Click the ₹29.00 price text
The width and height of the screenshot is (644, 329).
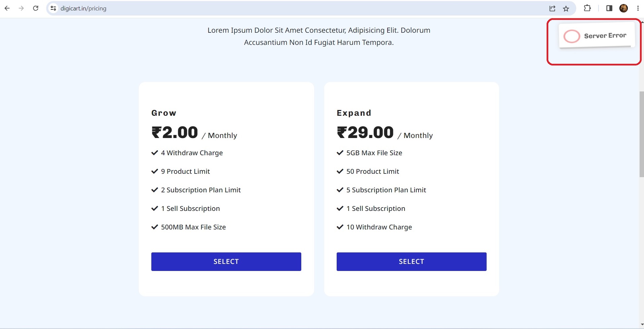[x=365, y=132]
